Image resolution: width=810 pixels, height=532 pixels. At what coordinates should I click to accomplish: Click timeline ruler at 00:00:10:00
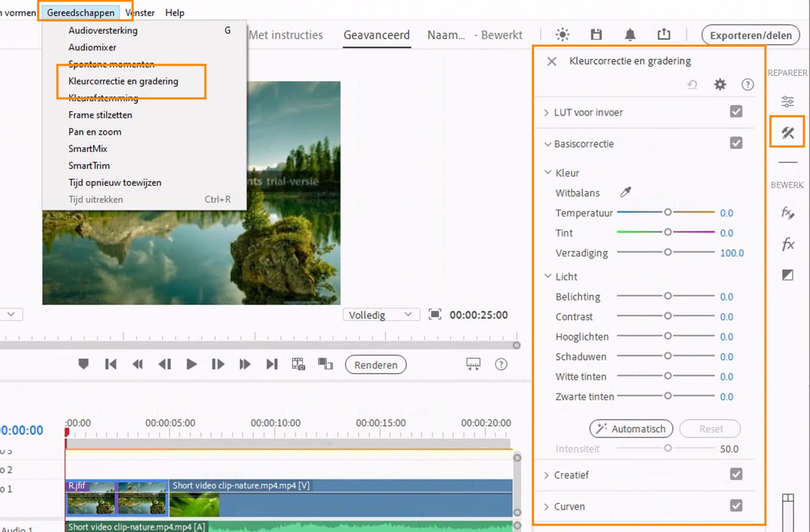pos(275,423)
